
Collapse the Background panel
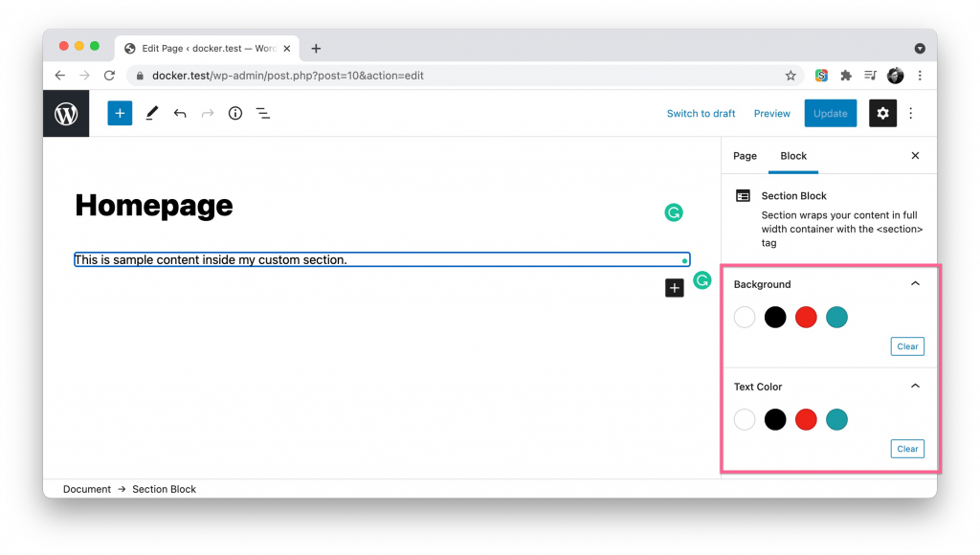tap(915, 283)
